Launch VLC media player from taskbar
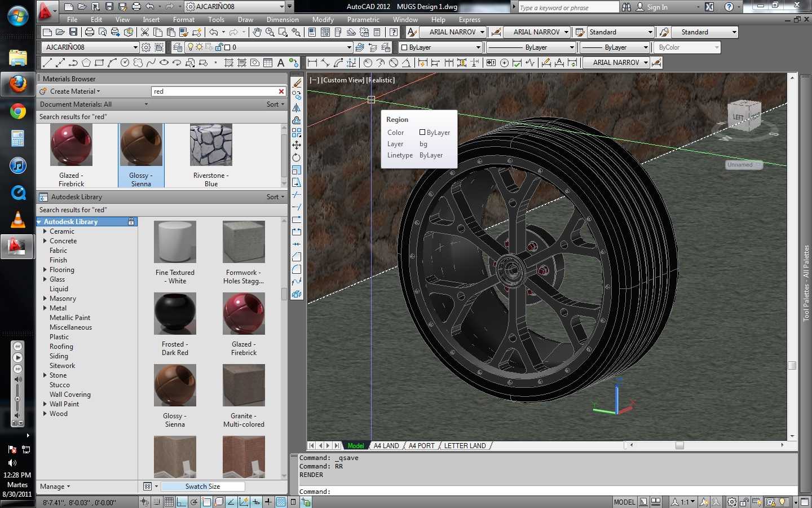812x508 pixels. 17,220
